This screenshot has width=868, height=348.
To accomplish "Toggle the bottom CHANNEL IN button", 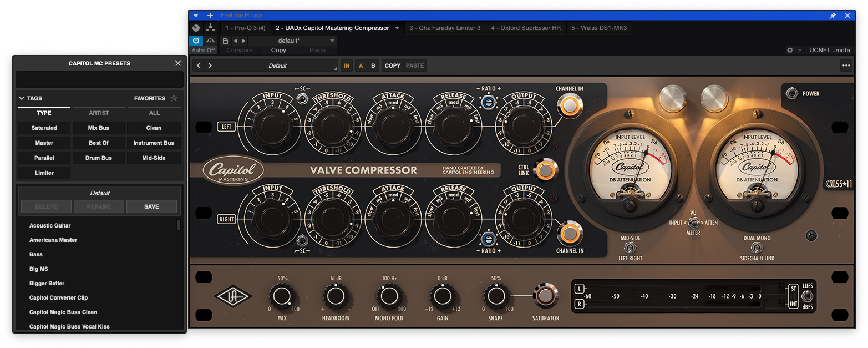I will (569, 234).
